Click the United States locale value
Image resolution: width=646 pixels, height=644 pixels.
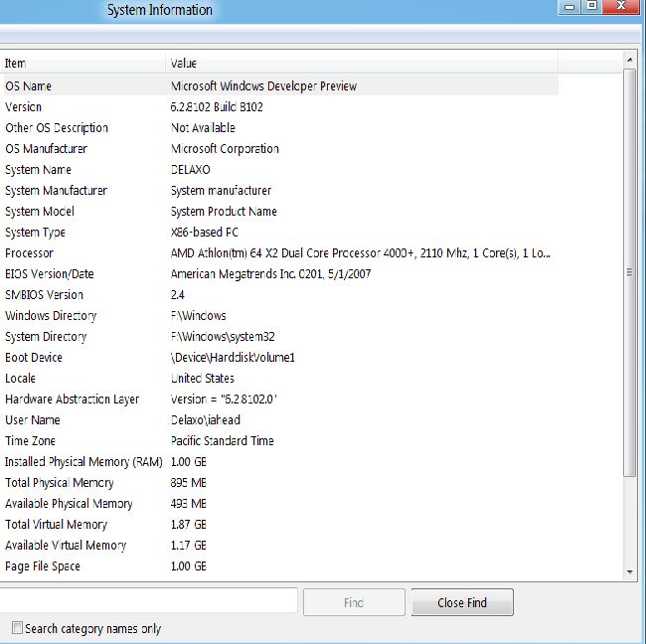tap(203, 379)
